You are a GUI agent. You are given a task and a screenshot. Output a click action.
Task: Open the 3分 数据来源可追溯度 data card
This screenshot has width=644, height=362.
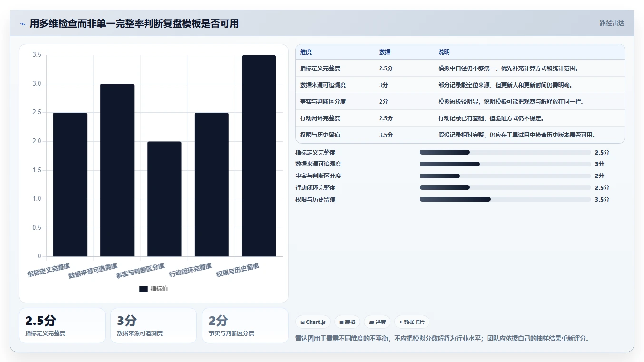coord(154,325)
